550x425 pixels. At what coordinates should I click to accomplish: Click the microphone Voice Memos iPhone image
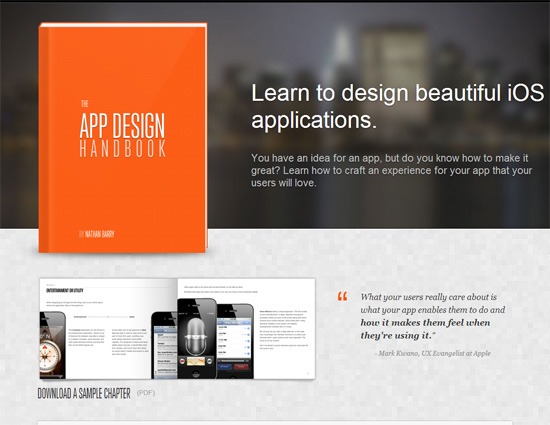coord(197,338)
